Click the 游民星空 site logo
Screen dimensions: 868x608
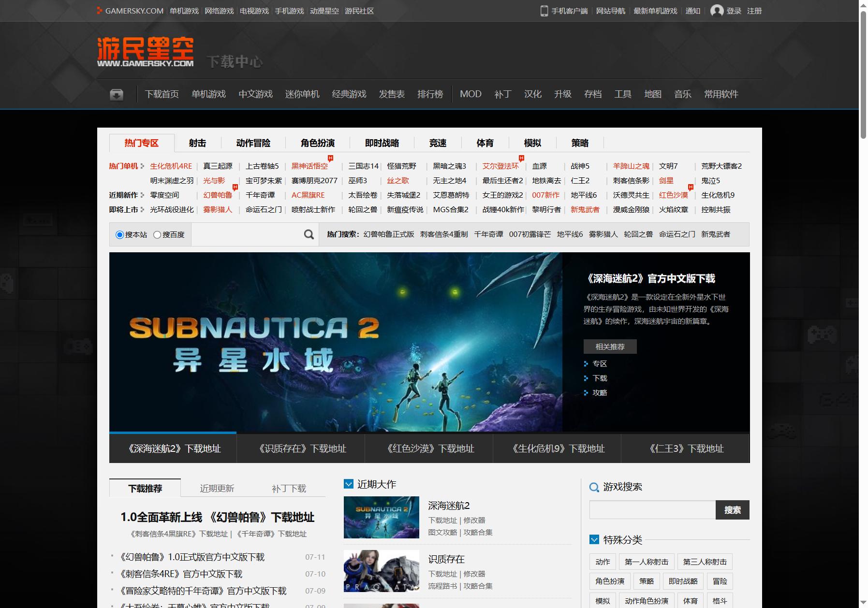[x=145, y=51]
